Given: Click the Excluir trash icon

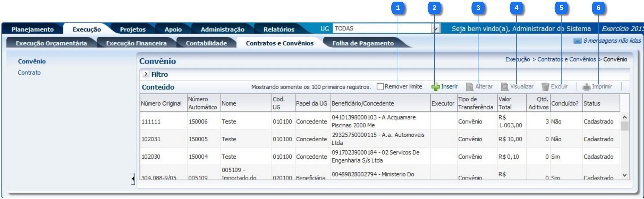Looking at the screenshot, I should coord(545,87).
